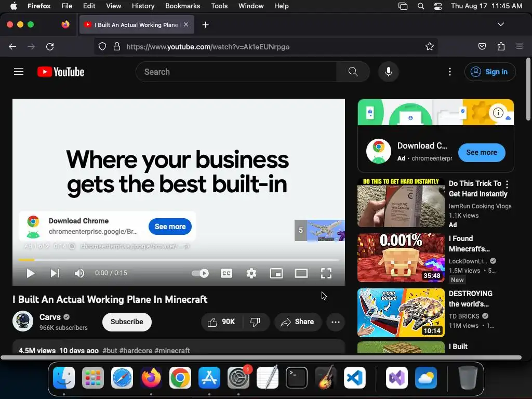
Task: Open the YouTube guide hamburger menu
Action: [19, 72]
